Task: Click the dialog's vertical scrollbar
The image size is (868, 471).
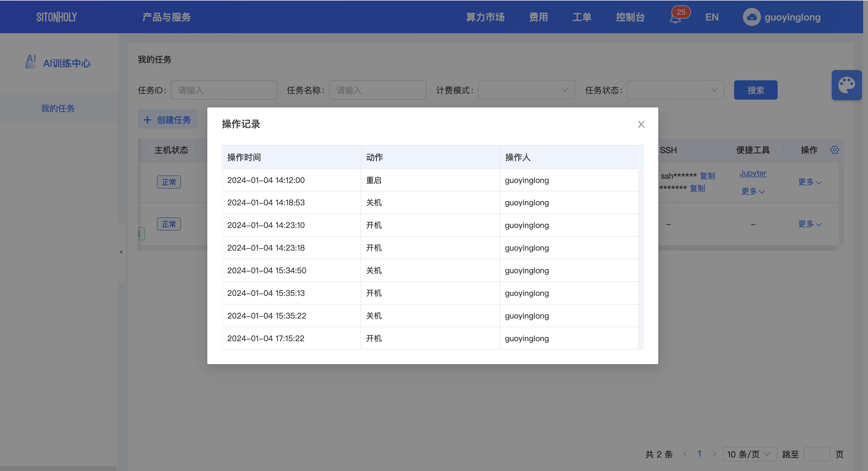Action: point(641,259)
